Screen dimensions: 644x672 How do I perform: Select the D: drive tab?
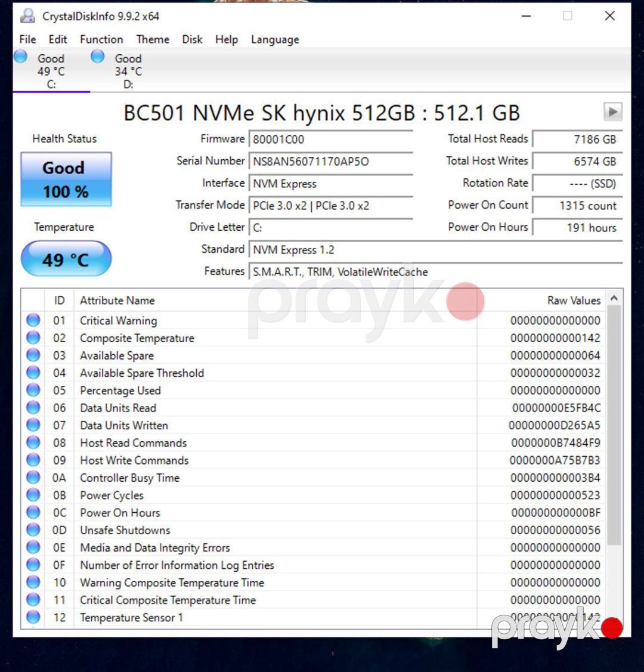128,71
